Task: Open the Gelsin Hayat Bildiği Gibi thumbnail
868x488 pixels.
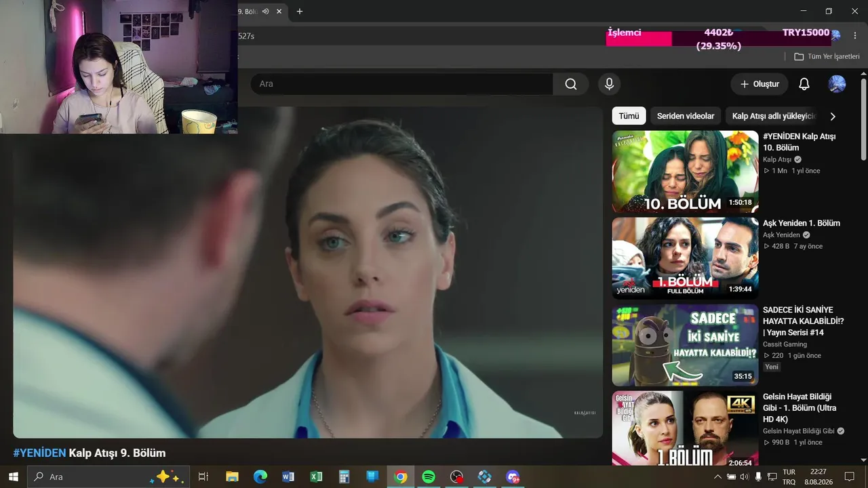Action: coord(685,428)
